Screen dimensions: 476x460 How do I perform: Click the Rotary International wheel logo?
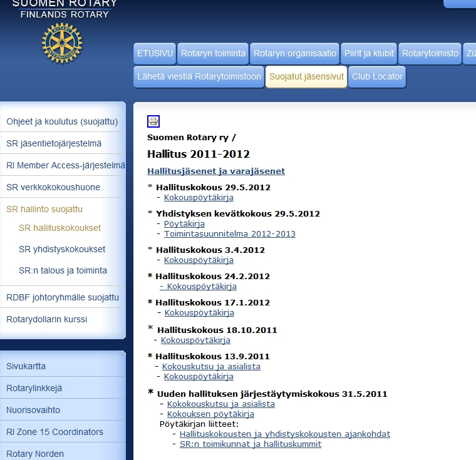coord(62,43)
